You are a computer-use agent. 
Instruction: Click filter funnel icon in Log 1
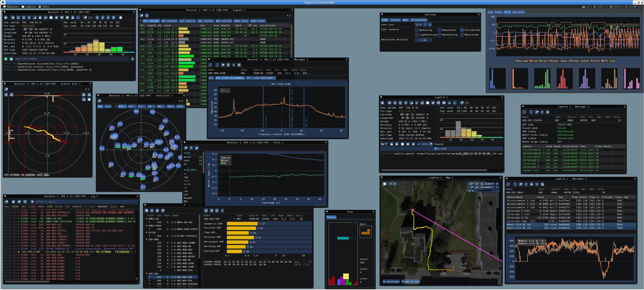(x=32, y=202)
